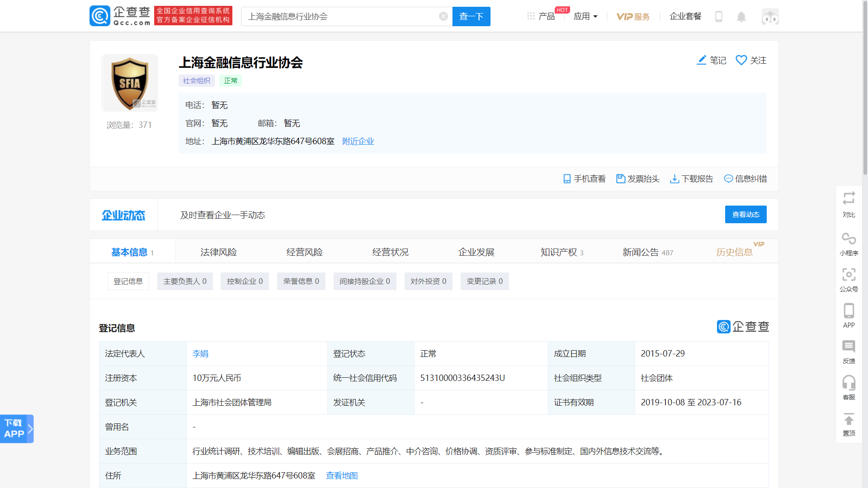Click the notification bell icon

pos(741,17)
